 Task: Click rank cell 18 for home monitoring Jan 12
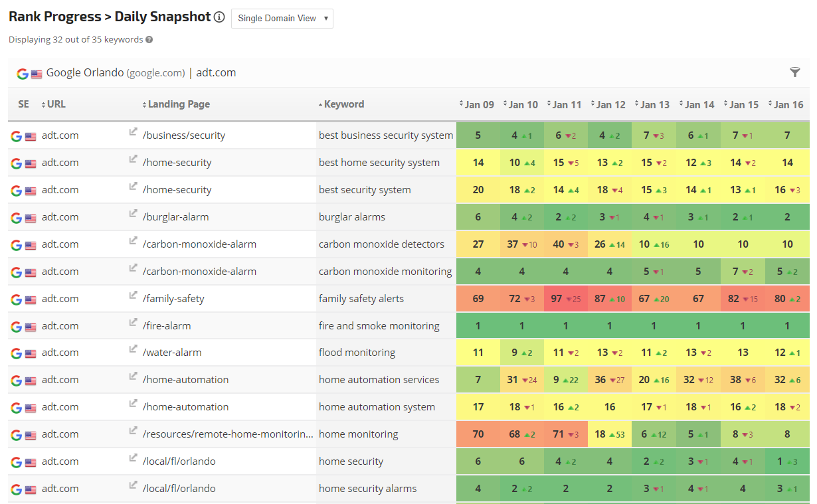click(610, 434)
